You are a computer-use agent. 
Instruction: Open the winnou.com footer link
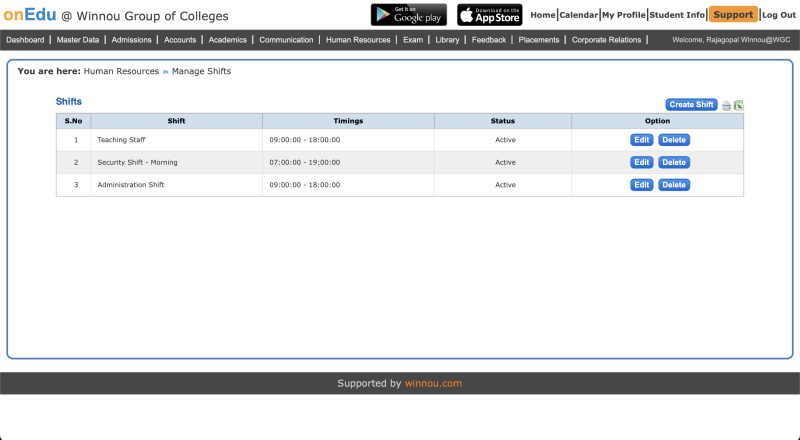tap(433, 383)
